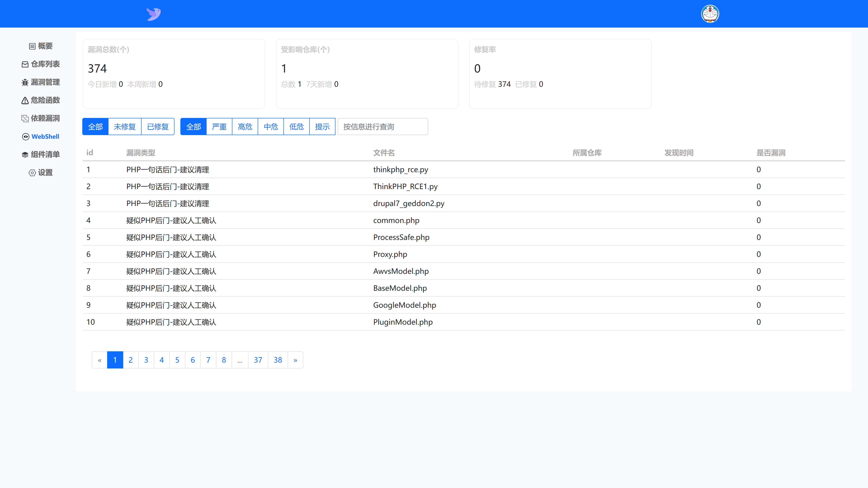The image size is (868, 488).
Task: Click the gear icon for 设置
Action: point(32,173)
